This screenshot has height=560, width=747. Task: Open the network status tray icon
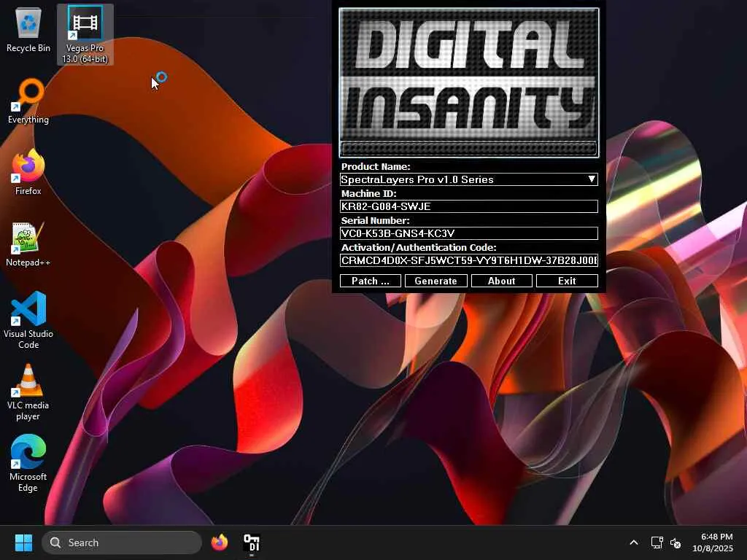(x=657, y=542)
